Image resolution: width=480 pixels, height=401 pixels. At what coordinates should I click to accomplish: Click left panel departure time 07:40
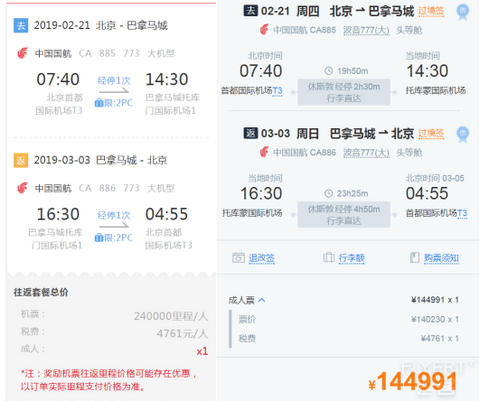pos(58,79)
